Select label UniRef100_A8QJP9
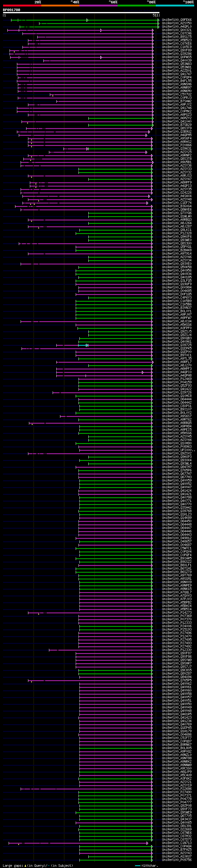The image size is (197, 868). click(x=177, y=772)
